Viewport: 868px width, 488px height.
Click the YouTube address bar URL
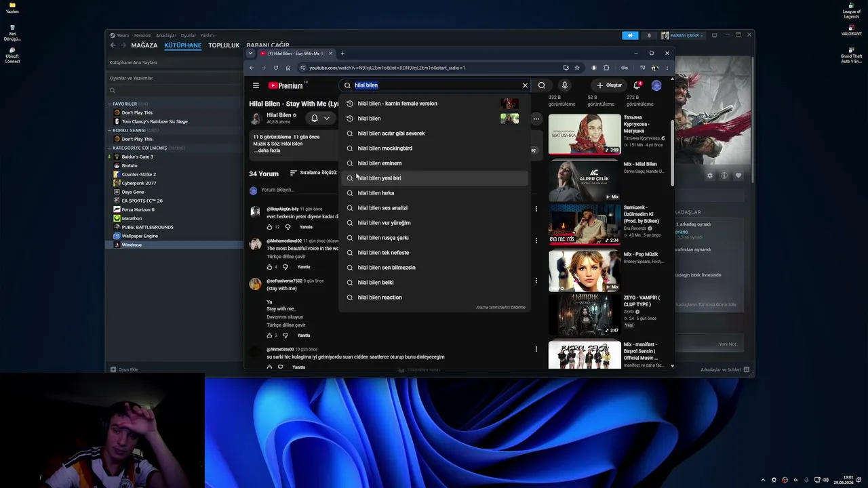[x=387, y=68]
